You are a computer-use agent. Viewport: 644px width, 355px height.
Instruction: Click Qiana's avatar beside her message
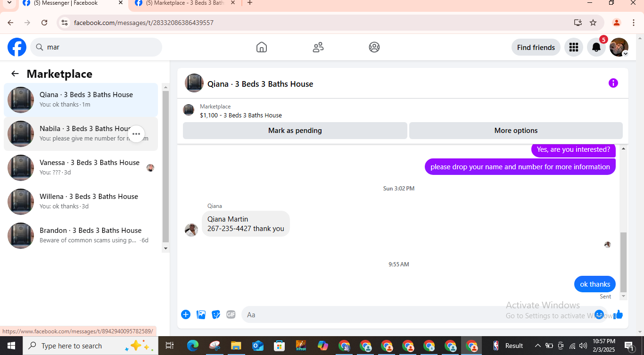coord(191,230)
